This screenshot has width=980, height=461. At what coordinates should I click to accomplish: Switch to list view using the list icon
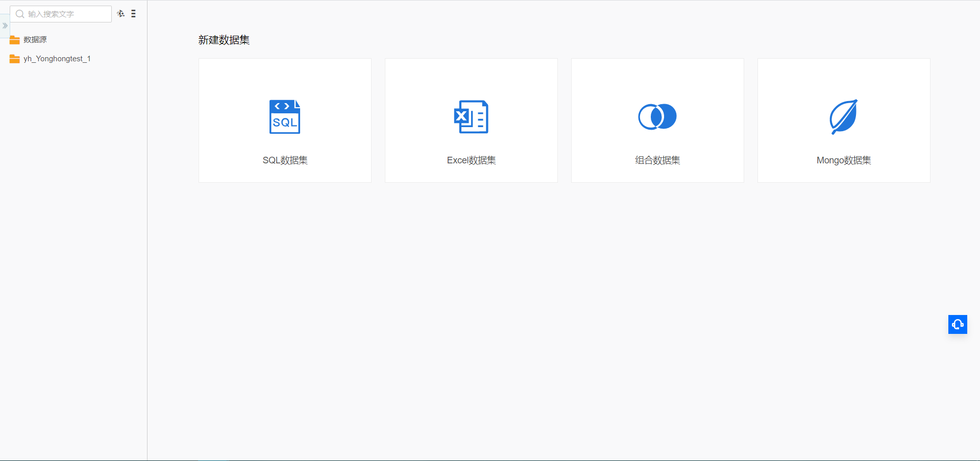pyautogui.click(x=133, y=14)
